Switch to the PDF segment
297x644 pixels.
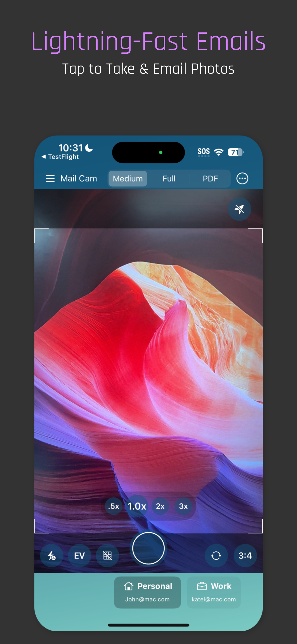pyautogui.click(x=210, y=179)
